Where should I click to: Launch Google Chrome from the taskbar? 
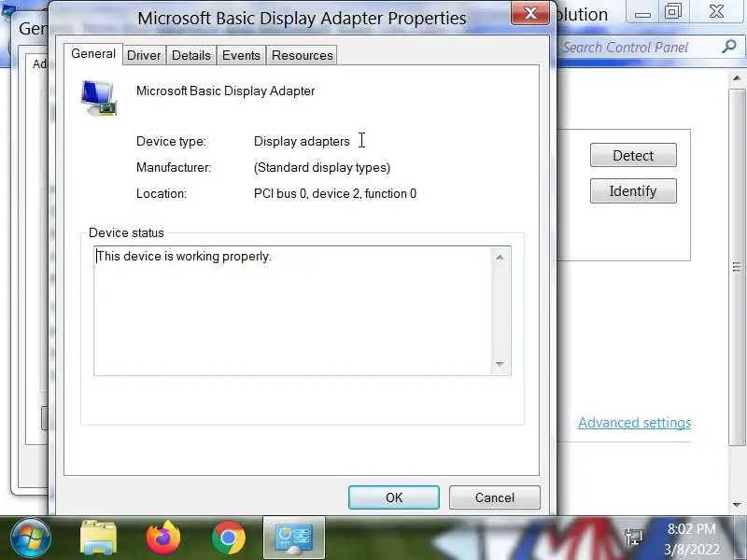(229, 539)
